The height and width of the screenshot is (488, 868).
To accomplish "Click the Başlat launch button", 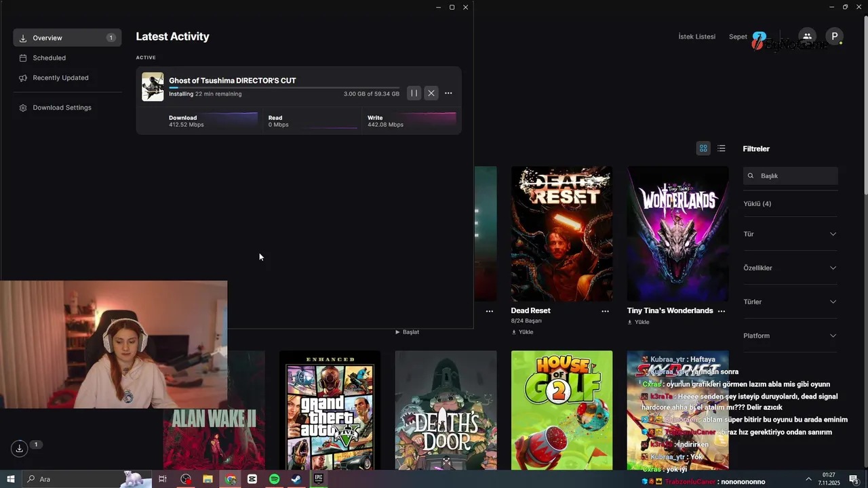I will coord(407,332).
